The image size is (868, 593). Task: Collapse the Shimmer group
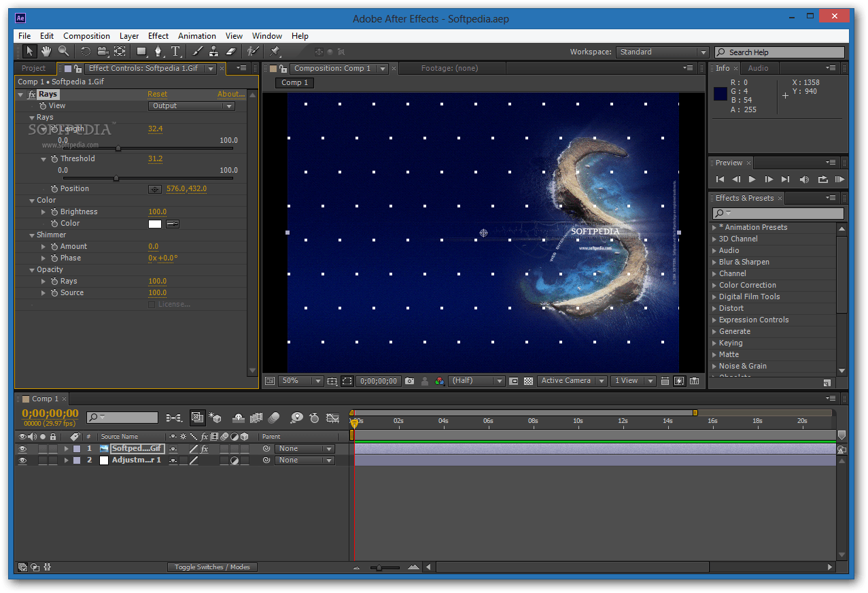pyautogui.click(x=32, y=235)
